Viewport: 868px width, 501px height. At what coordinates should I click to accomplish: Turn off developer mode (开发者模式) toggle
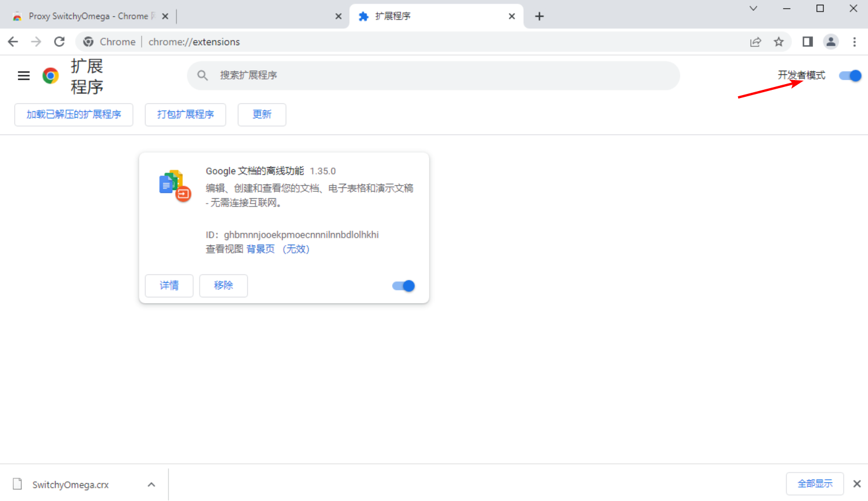click(850, 76)
